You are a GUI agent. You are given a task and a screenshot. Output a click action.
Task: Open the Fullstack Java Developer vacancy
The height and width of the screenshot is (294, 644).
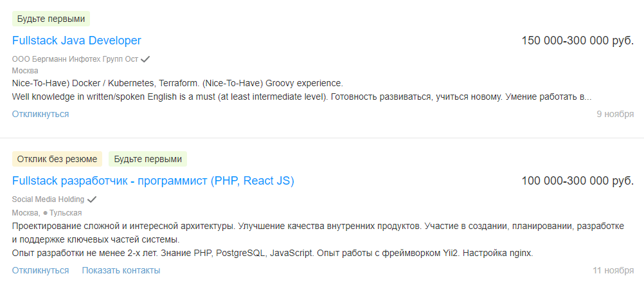[x=76, y=41]
